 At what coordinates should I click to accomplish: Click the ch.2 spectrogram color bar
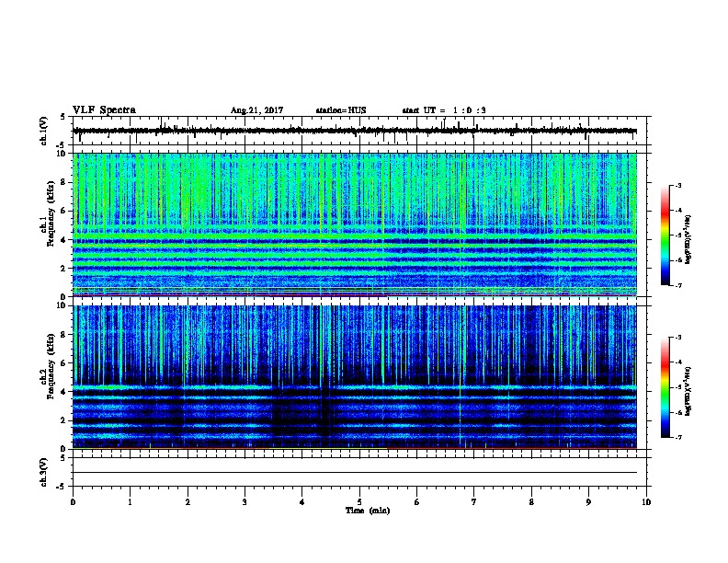pos(665,387)
